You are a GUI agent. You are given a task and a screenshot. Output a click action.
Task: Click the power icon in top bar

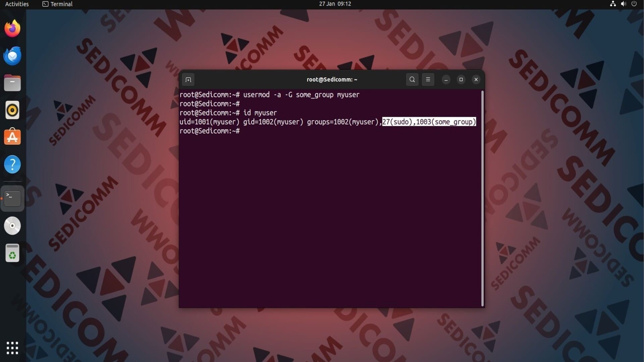[x=634, y=4]
